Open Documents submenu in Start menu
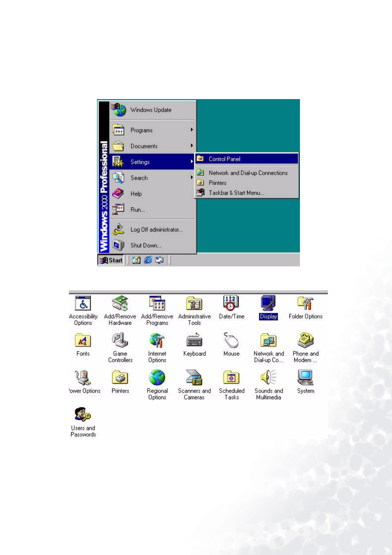Image resolution: width=392 pixels, height=555 pixels. (x=152, y=146)
